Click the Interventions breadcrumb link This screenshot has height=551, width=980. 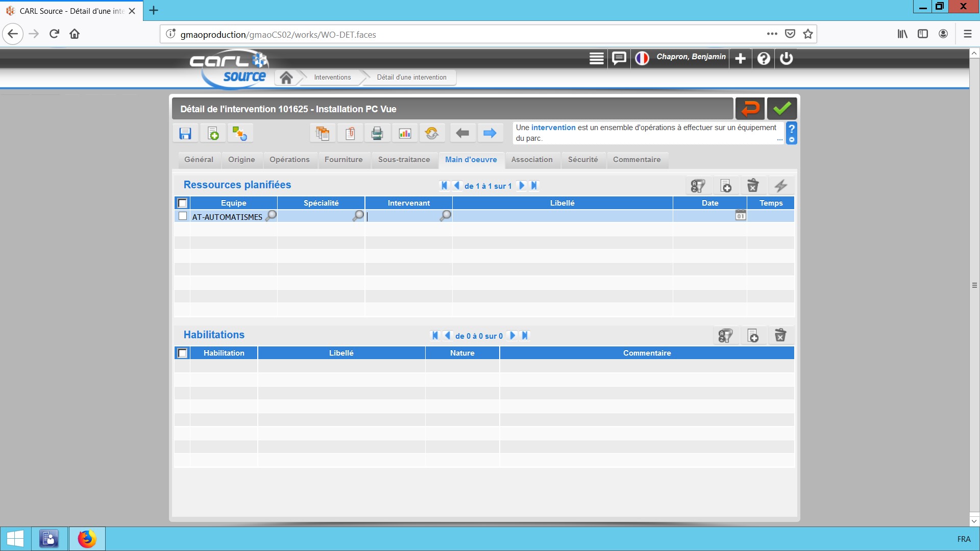[x=332, y=78]
